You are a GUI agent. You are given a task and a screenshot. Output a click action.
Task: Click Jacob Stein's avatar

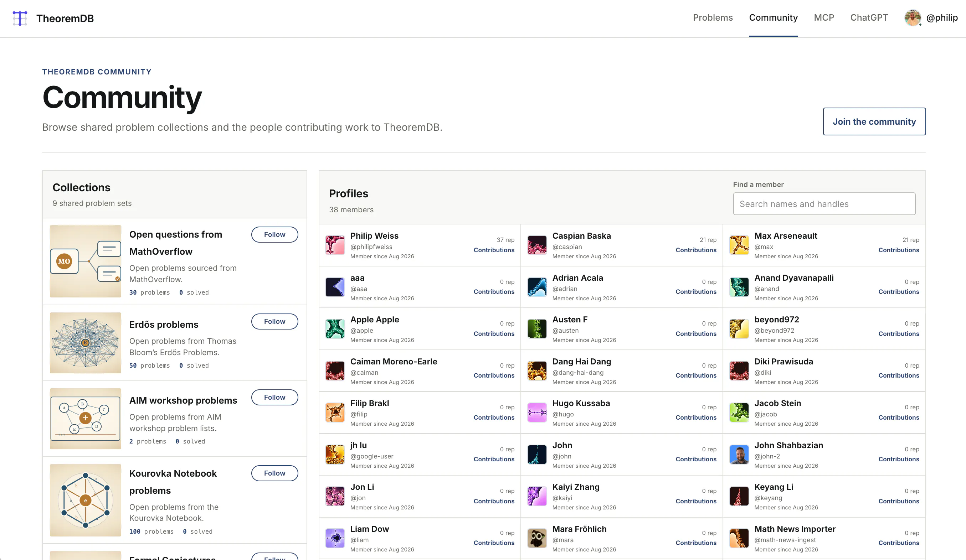[x=739, y=413]
